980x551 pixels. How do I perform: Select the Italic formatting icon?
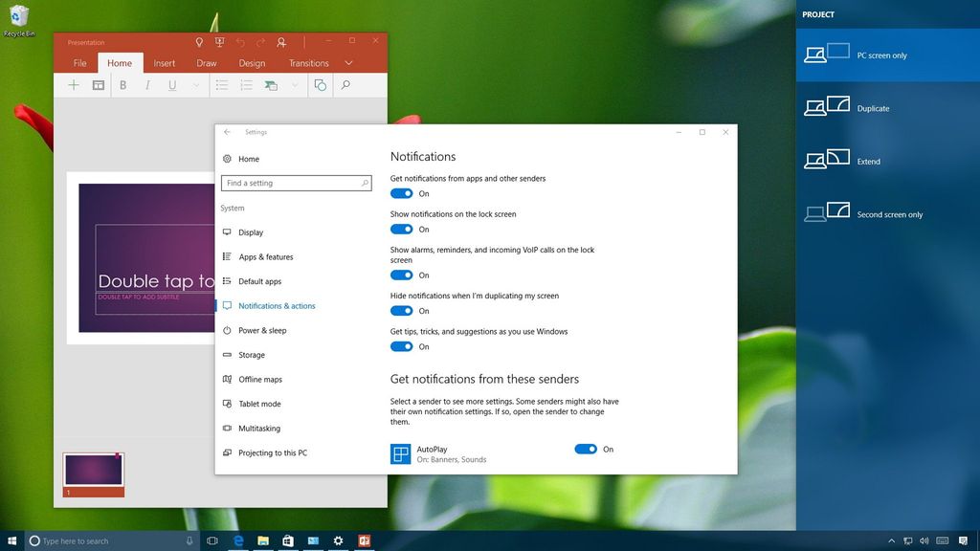[x=146, y=85]
